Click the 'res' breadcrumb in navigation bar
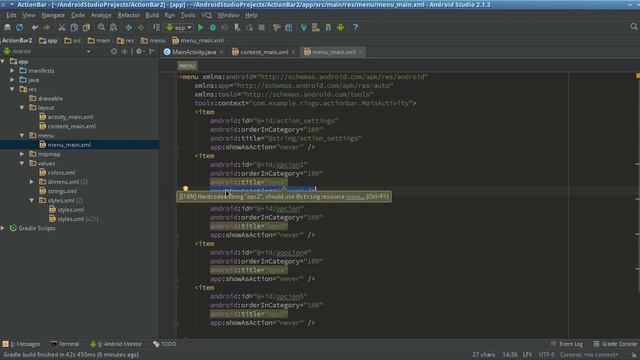 tap(125, 40)
